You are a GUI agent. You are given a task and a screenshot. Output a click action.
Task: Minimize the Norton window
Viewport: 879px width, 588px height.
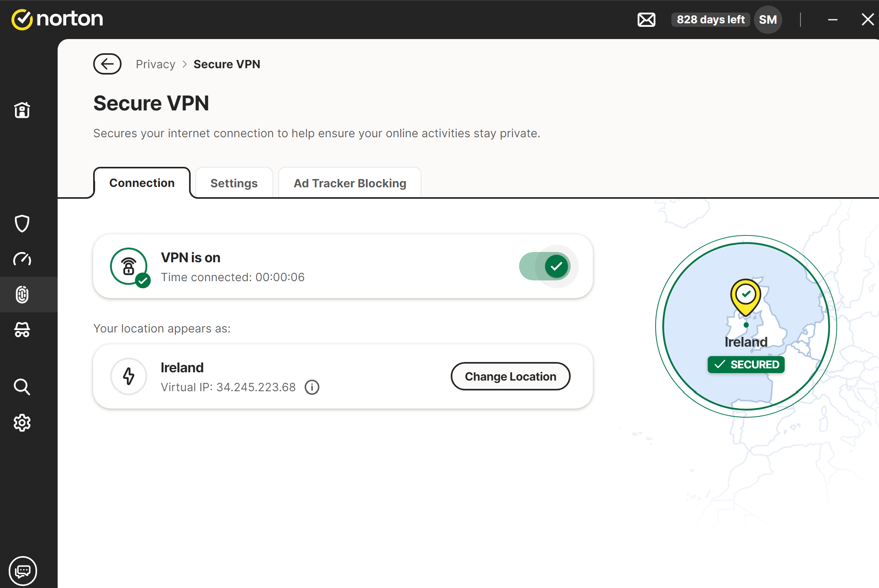pyautogui.click(x=833, y=20)
